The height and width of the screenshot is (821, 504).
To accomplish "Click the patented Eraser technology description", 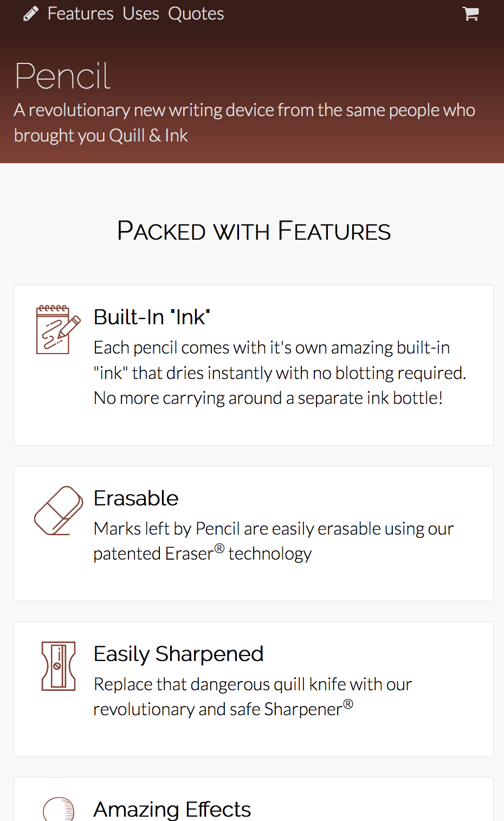I will coord(273,541).
